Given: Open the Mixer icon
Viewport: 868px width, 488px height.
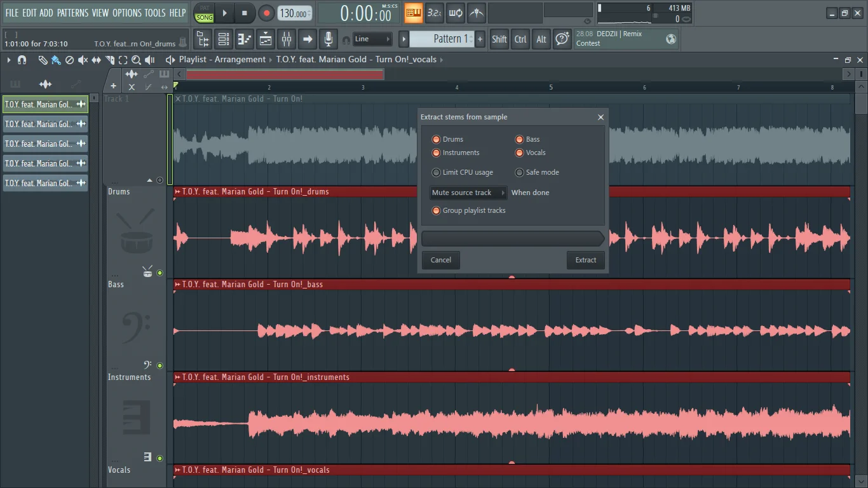Looking at the screenshot, I should coord(287,39).
